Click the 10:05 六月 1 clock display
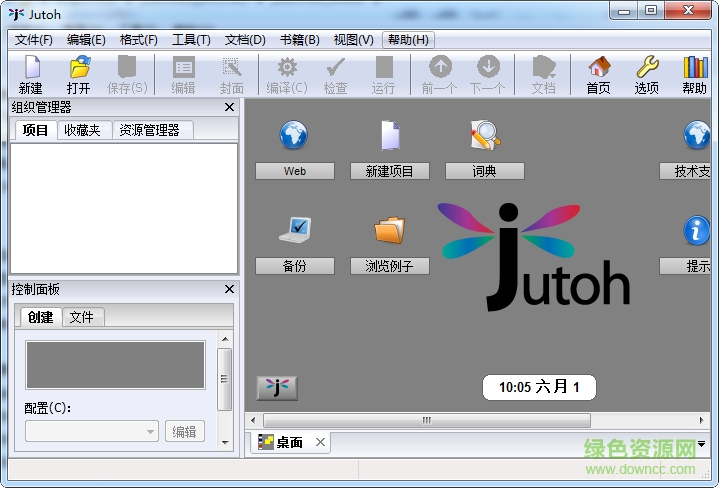Image resolution: width=719 pixels, height=488 pixels. [539, 388]
